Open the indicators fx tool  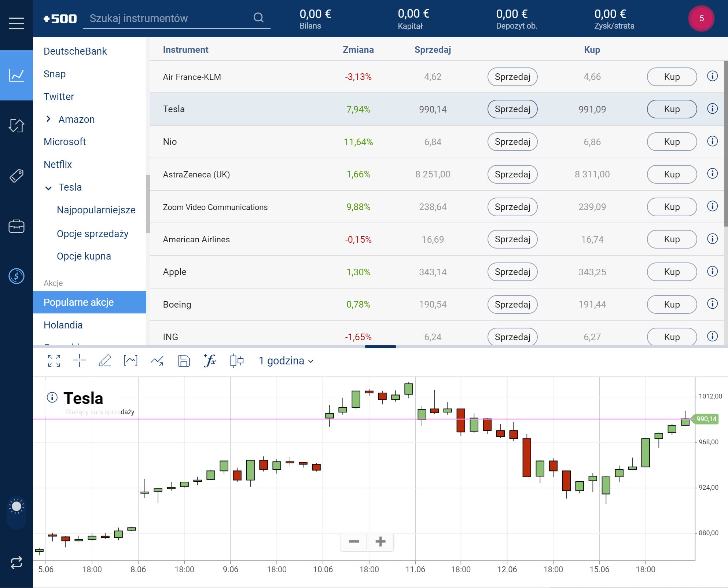[210, 361]
